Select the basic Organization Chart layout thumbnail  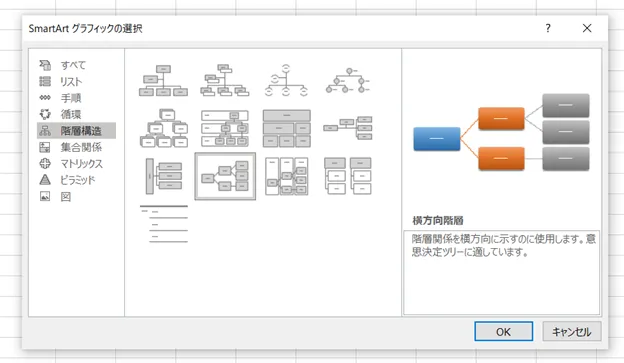pos(163,81)
